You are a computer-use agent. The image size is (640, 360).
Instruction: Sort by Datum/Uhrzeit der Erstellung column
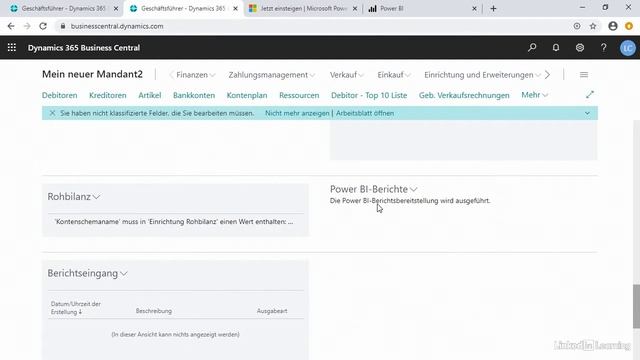76,308
